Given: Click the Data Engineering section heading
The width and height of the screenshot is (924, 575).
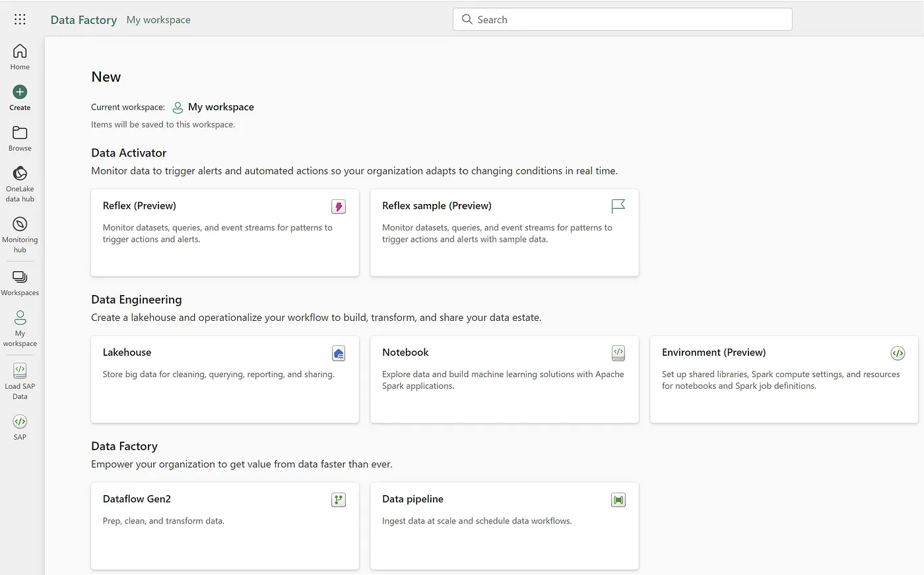Looking at the screenshot, I should click(x=137, y=299).
